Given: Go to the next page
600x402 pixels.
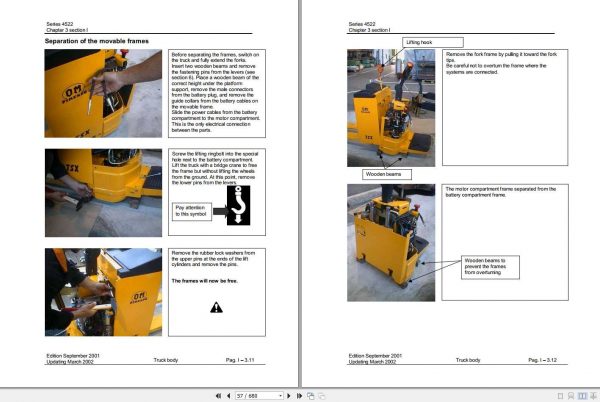Looking at the screenshot, I should tap(289, 396).
